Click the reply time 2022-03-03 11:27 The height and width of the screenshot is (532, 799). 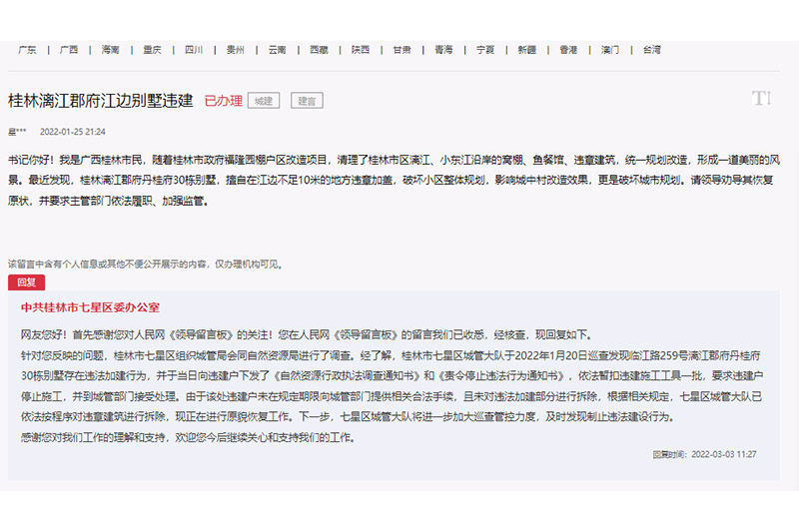723,454
